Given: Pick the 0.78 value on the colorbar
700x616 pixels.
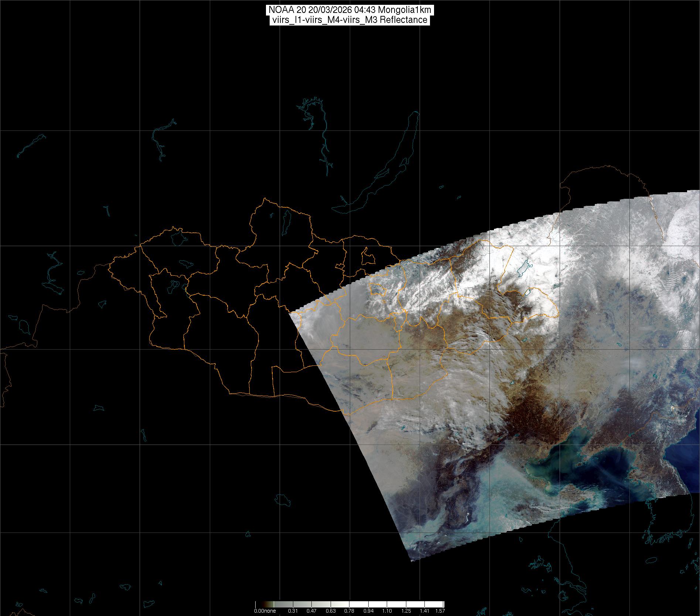Looking at the screenshot, I should (x=349, y=611).
